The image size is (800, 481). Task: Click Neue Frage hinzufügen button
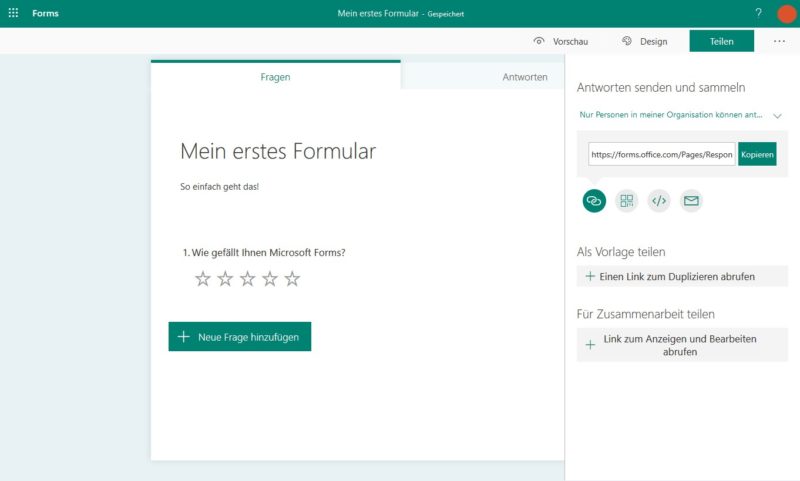(240, 337)
